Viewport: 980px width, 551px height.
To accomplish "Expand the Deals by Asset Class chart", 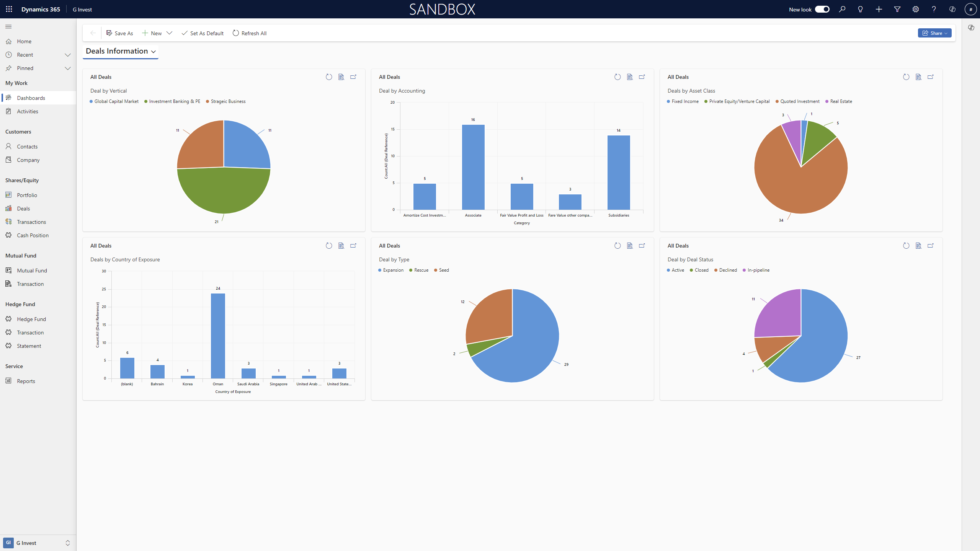I will [931, 77].
